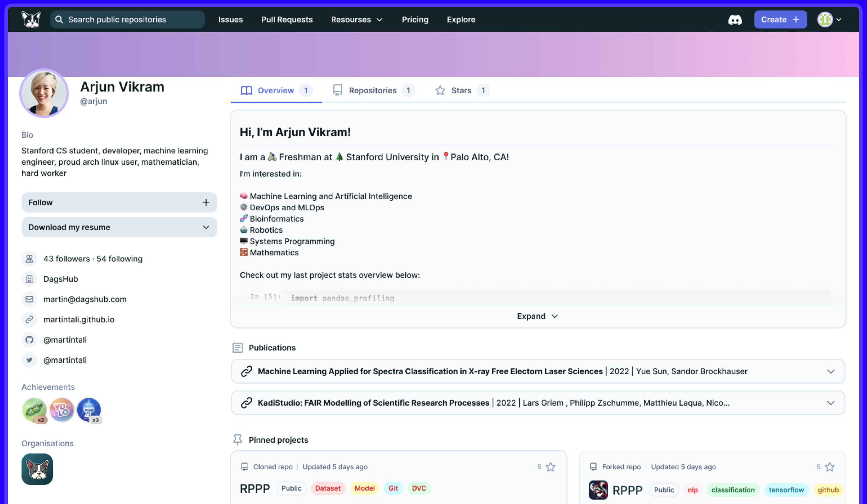
Task: Click the Forked repo icon
Action: coord(593,467)
